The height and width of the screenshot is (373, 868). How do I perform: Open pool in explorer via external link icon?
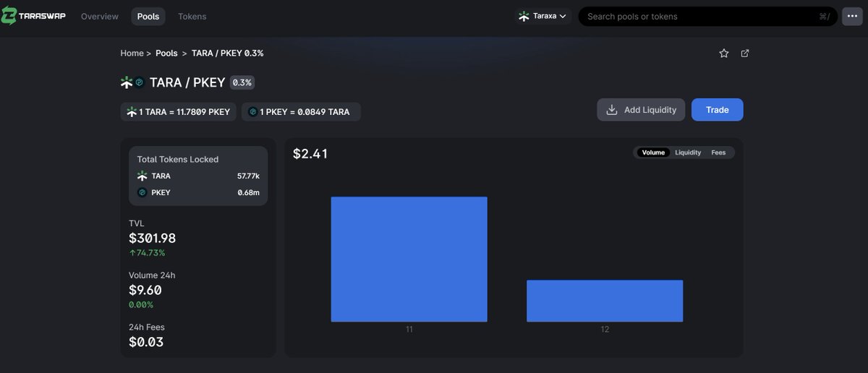(x=745, y=53)
